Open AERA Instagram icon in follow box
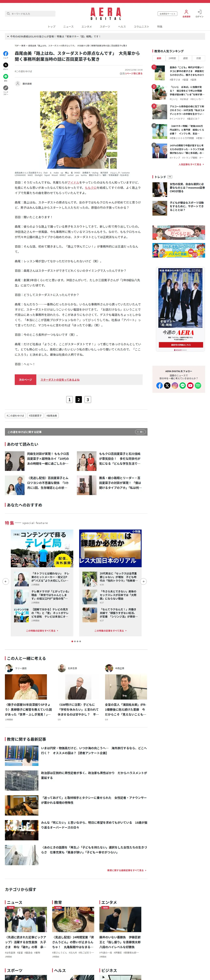Screen dimensions: 210x980 pos(175,385)
